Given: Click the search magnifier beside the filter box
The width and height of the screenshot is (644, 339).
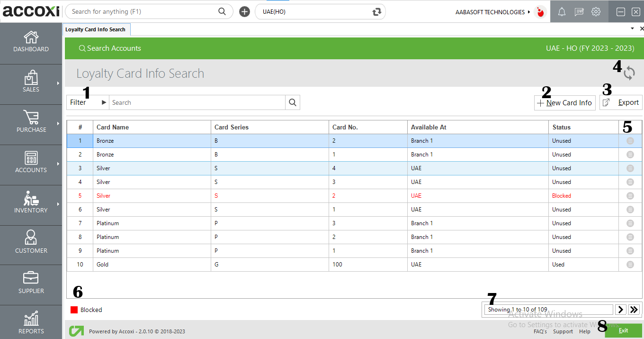Looking at the screenshot, I should click(292, 102).
